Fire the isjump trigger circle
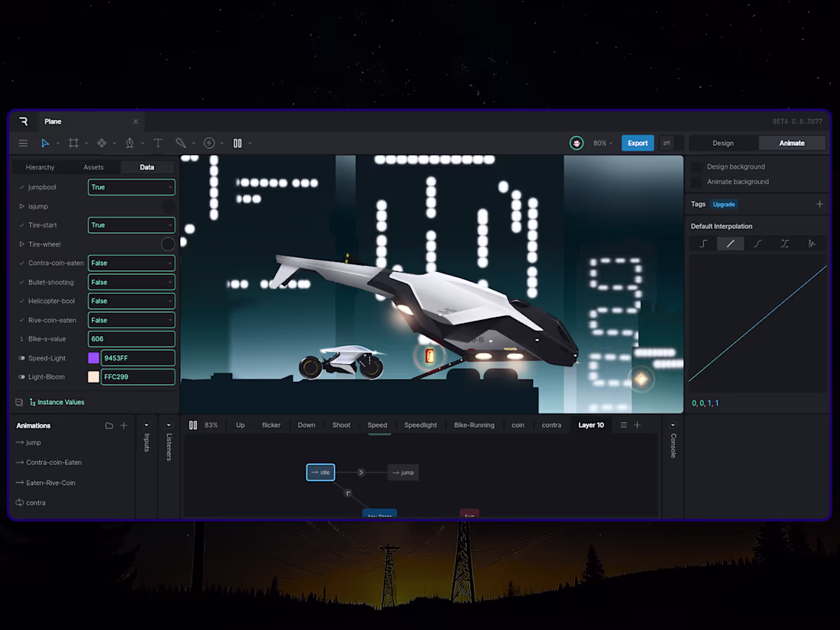The height and width of the screenshot is (630, 840). (168, 206)
